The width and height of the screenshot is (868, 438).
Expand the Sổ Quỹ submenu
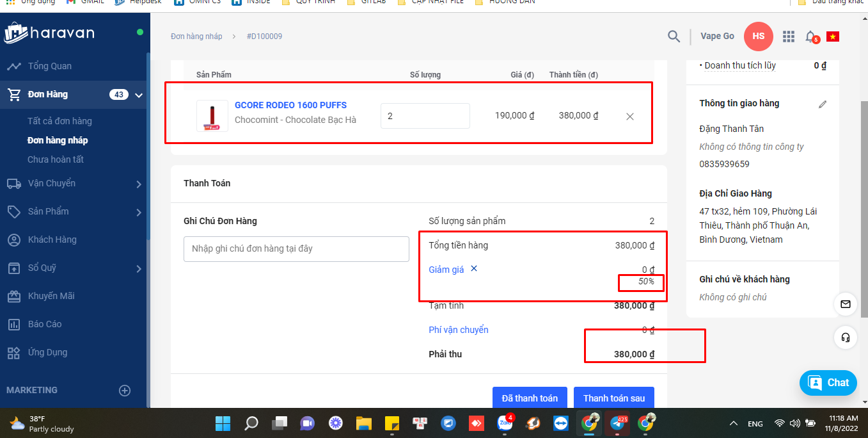click(x=139, y=269)
